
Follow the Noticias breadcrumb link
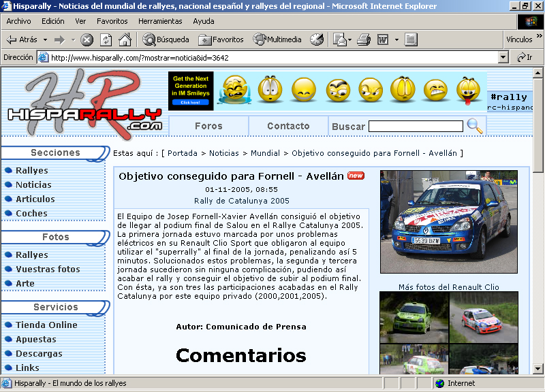[224, 153]
